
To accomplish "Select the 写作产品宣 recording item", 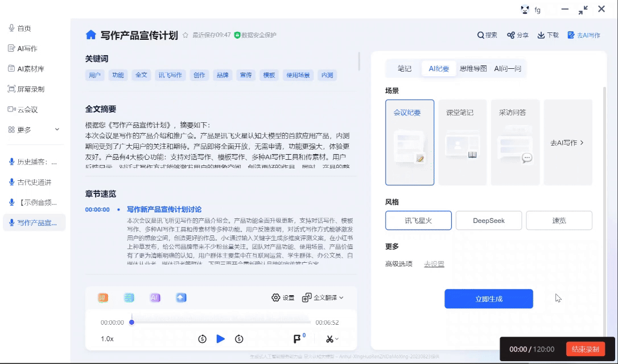I will click(34, 222).
